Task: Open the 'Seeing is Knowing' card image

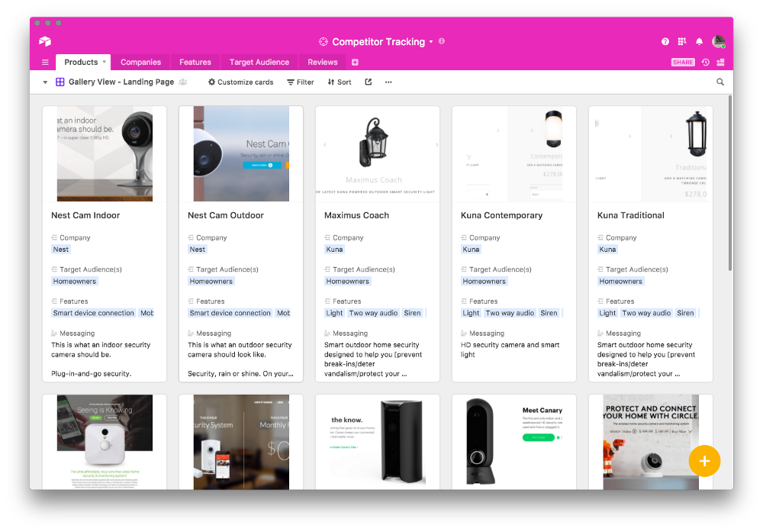Action: [x=105, y=442]
